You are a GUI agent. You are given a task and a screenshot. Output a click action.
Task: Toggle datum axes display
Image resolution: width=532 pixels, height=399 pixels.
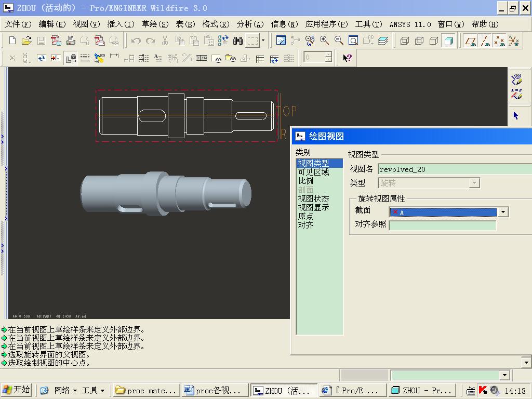(x=485, y=41)
